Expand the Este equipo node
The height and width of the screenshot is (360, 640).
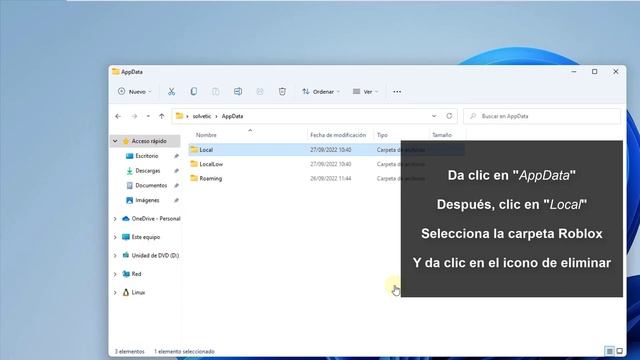click(115, 237)
